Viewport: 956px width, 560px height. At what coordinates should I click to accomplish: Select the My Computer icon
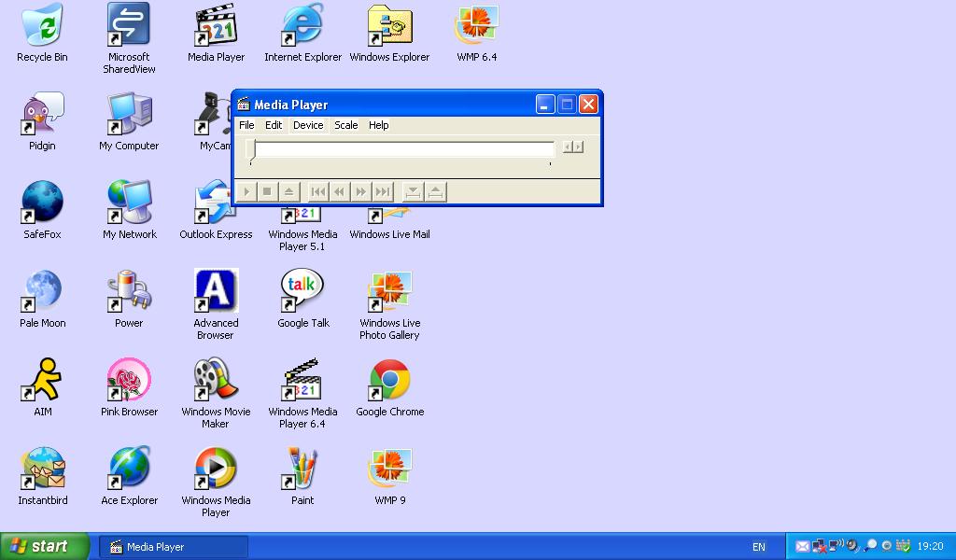(x=129, y=121)
